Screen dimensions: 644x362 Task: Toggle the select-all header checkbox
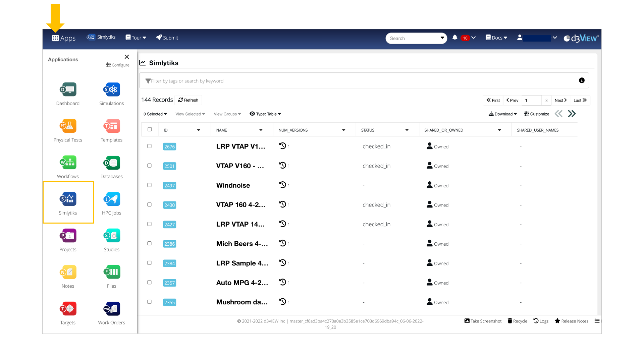coord(150,129)
